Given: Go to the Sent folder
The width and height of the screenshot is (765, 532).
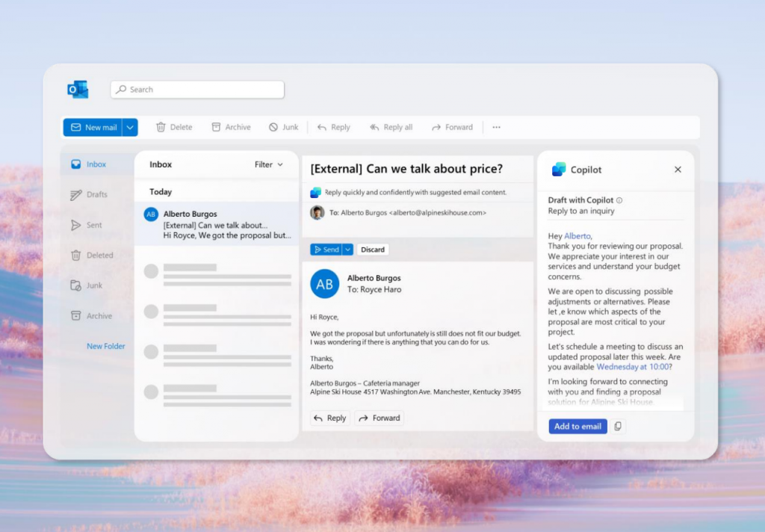Looking at the screenshot, I should (x=87, y=225).
